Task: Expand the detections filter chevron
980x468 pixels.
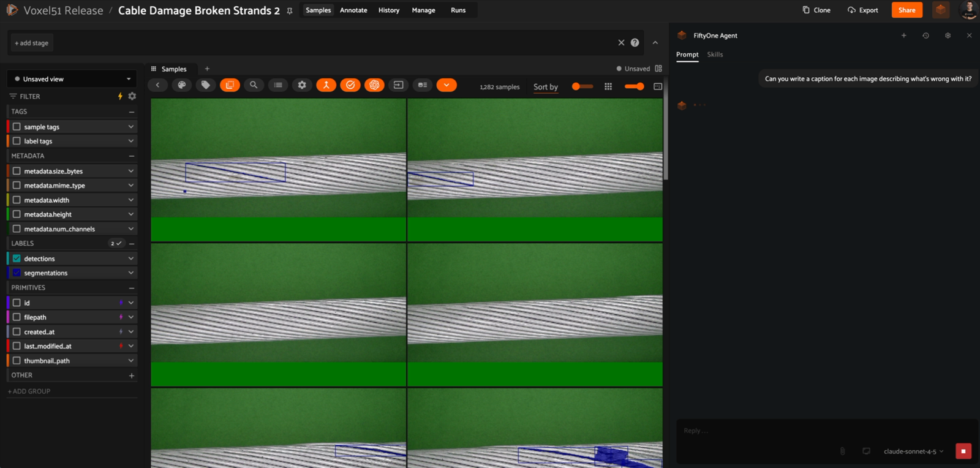Action: click(x=130, y=259)
